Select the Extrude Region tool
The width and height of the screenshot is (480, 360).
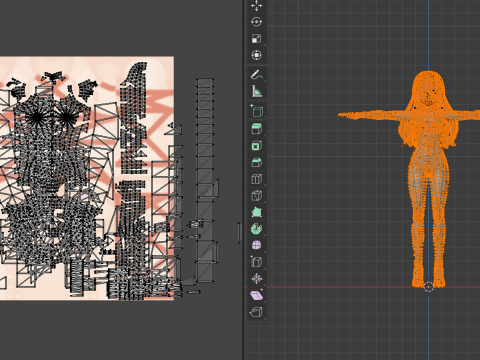click(256, 129)
